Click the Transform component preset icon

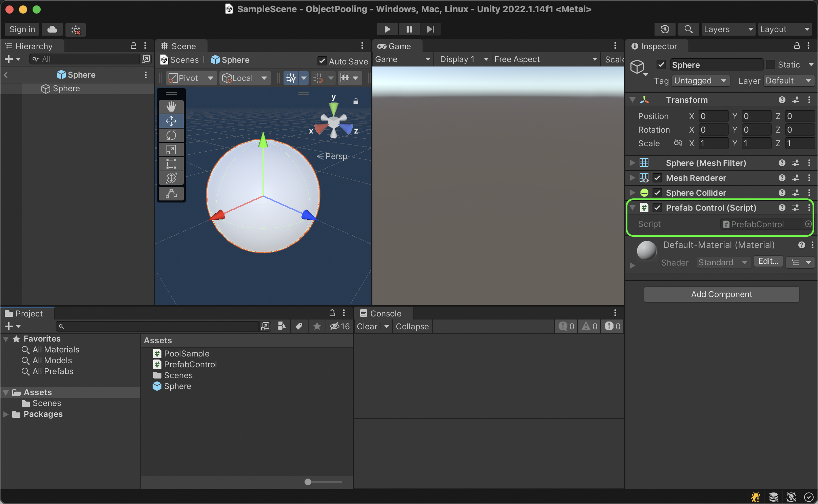pos(796,100)
